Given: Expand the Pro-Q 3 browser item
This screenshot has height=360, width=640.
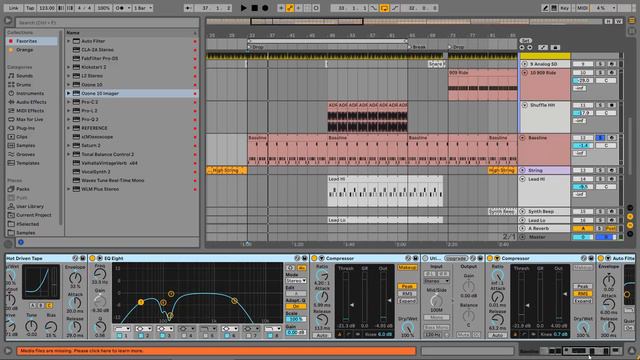Looking at the screenshot, I should [x=69, y=120].
